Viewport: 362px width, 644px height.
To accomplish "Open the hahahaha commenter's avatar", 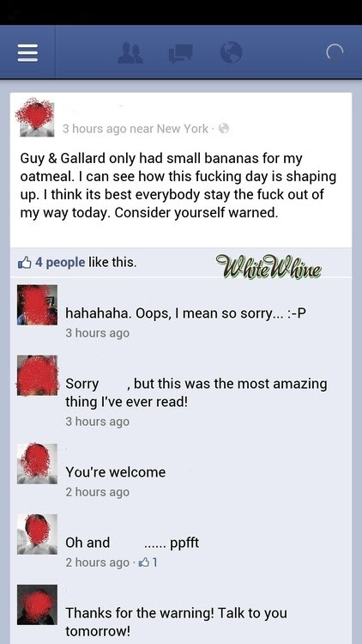I will (x=38, y=305).
